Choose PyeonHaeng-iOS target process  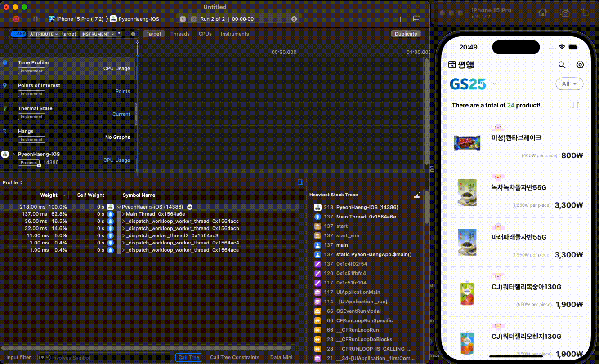[134, 19]
